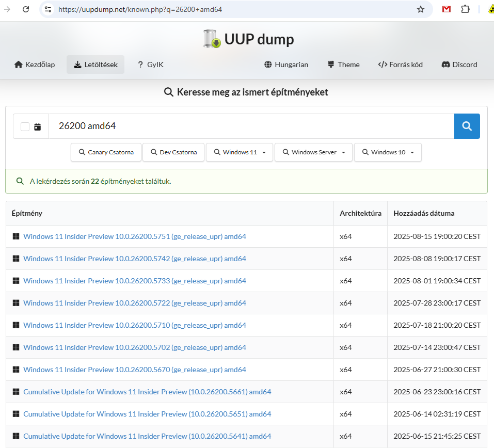Open the Theme selector
Viewport: 494px width, 448px height.
[343, 65]
